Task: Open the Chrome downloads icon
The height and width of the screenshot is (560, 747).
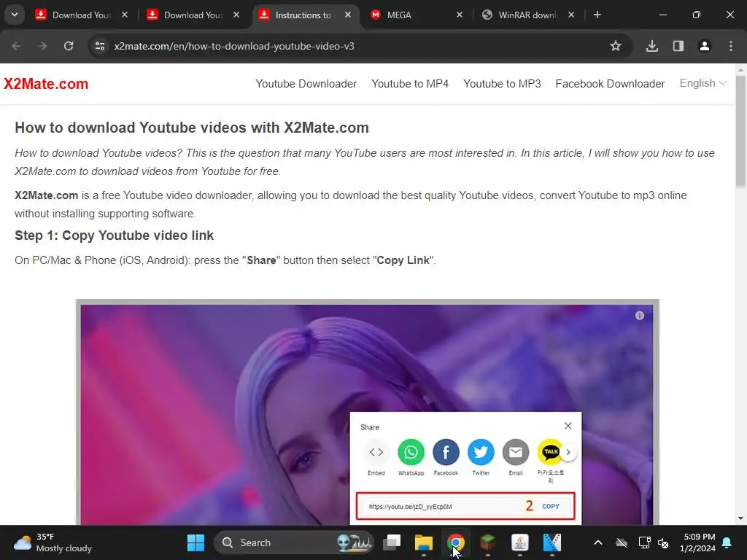Action: 652,46
